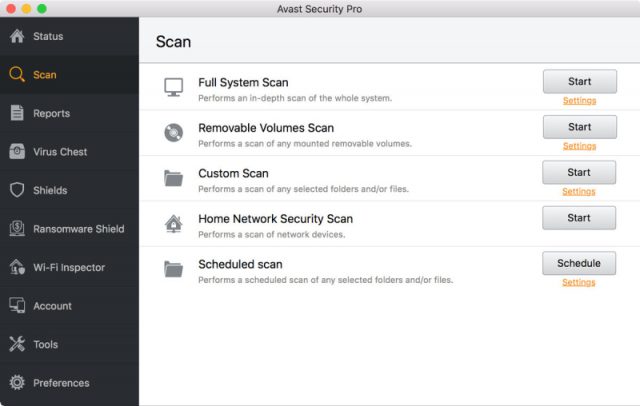Start the Removable Volumes Scan
The height and width of the screenshot is (406, 640).
click(580, 127)
